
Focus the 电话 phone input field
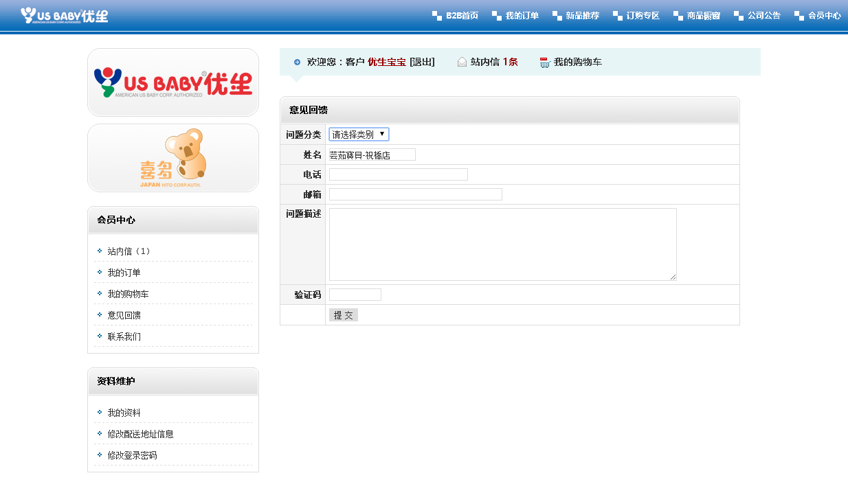[398, 174]
